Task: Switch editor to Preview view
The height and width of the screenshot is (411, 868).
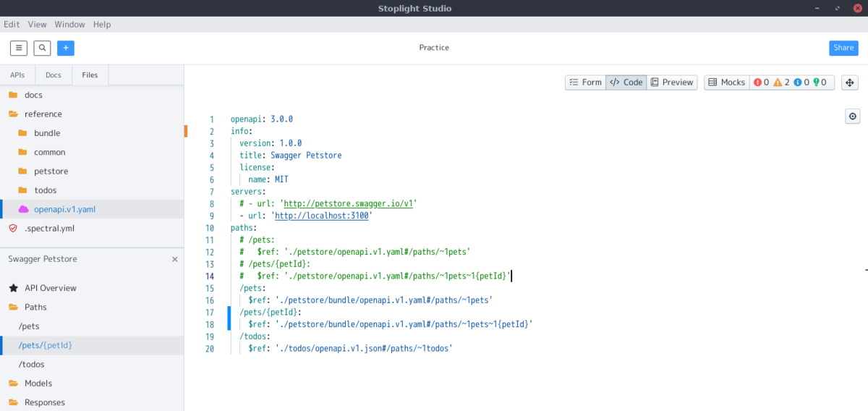Action: tap(672, 82)
